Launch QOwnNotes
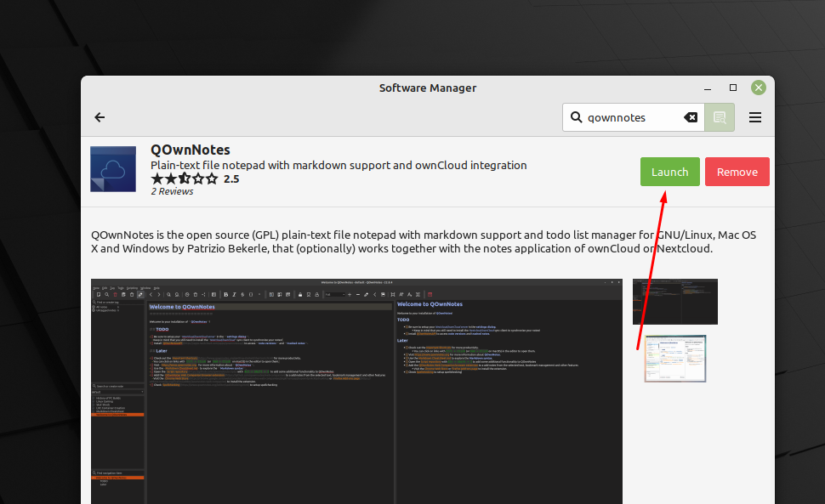Image resolution: width=825 pixels, height=504 pixels. click(x=670, y=172)
